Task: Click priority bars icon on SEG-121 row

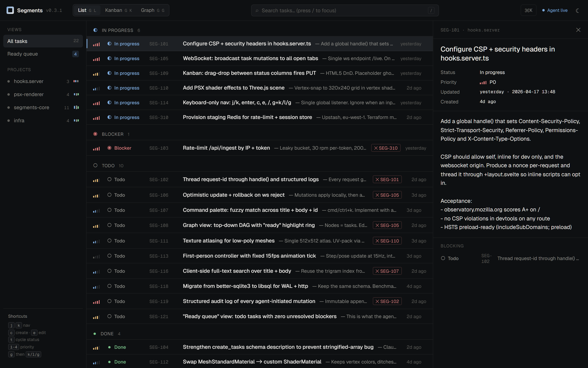Action: click(x=96, y=317)
